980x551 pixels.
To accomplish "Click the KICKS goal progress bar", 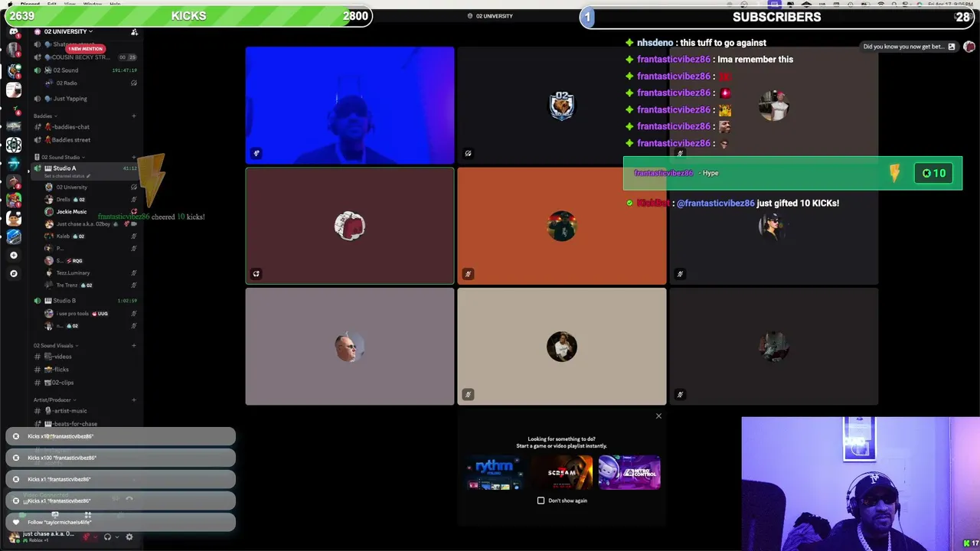I will coord(188,16).
